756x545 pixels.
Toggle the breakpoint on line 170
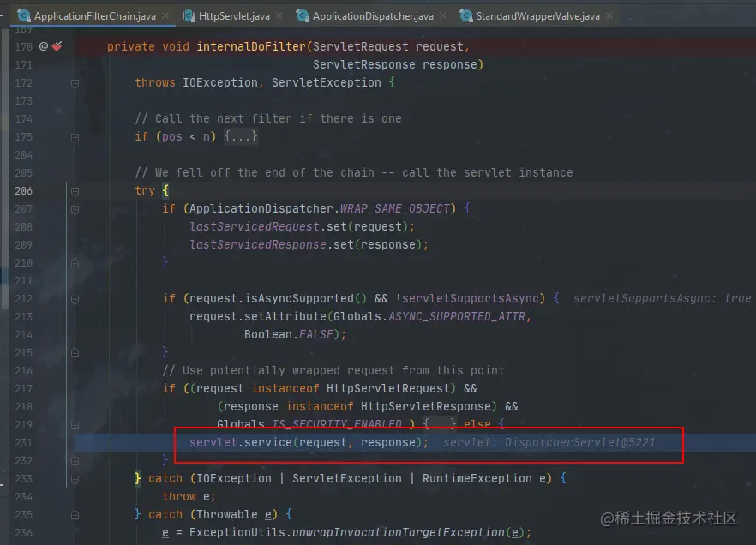[57, 46]
